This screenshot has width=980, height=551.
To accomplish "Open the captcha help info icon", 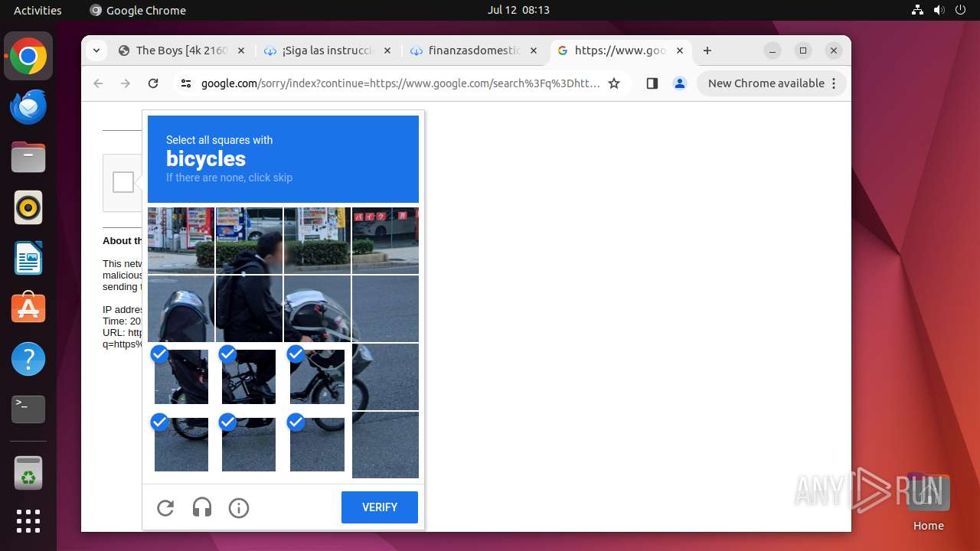I will pyautogui.click(x=239, y=507).
